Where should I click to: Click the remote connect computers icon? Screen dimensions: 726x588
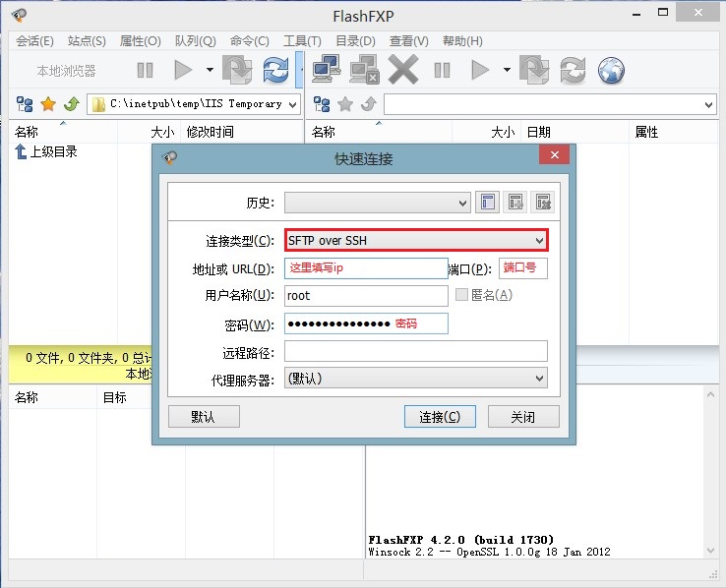(327, 70)
